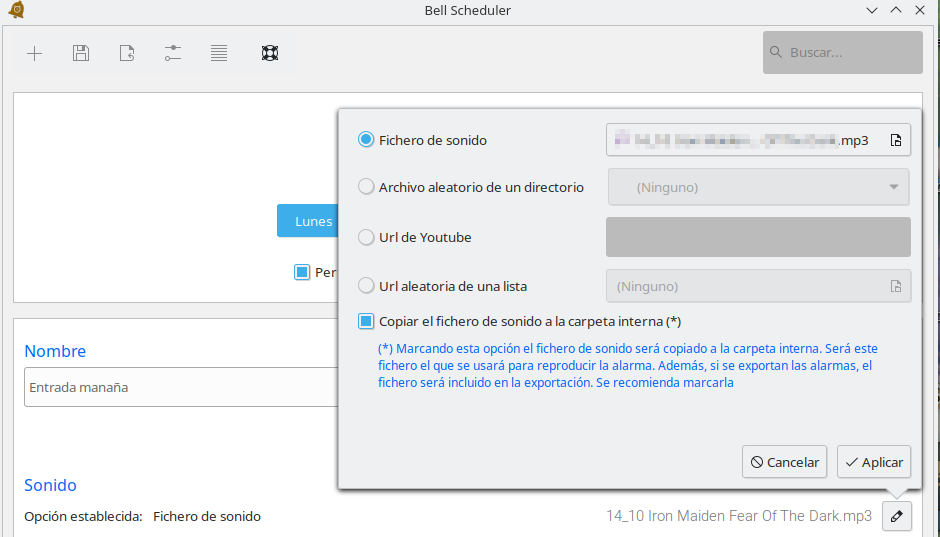Screen dimensions: 940x537
Task: Toggle 'Copiar el fichero de sonido' checkbox
Action: tap(366, 321)
